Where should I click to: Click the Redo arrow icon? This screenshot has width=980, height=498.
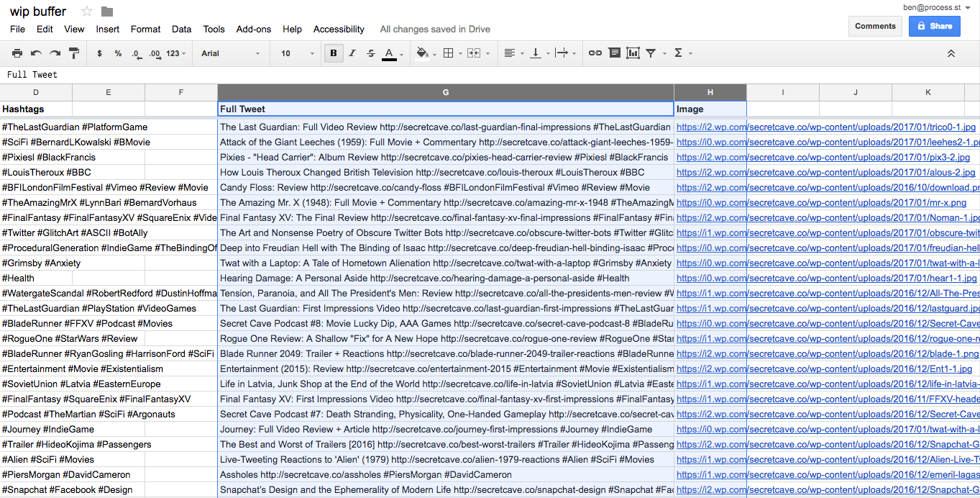[x=55, y=53]
